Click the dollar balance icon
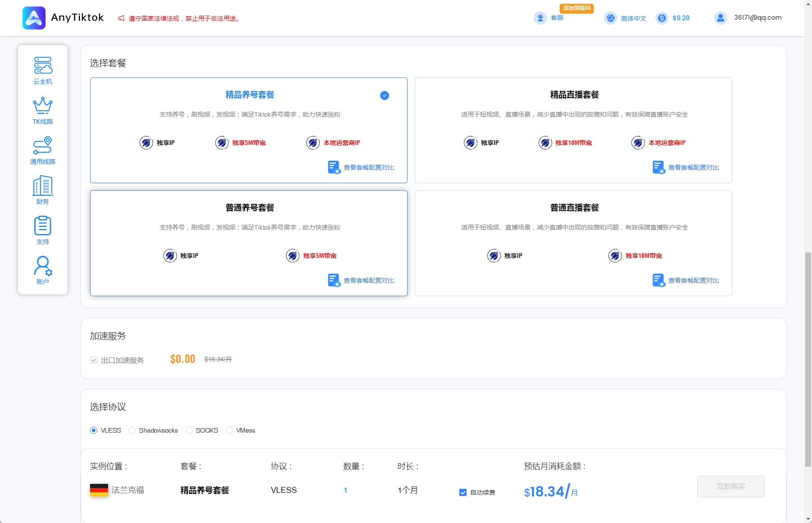Screen dimensions: 812x523 [x=662, y=18]
